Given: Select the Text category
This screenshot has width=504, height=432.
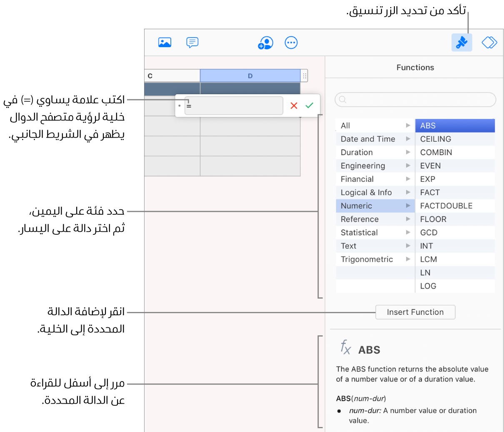Looking at the screenshot, I should (x=375, y=246).
